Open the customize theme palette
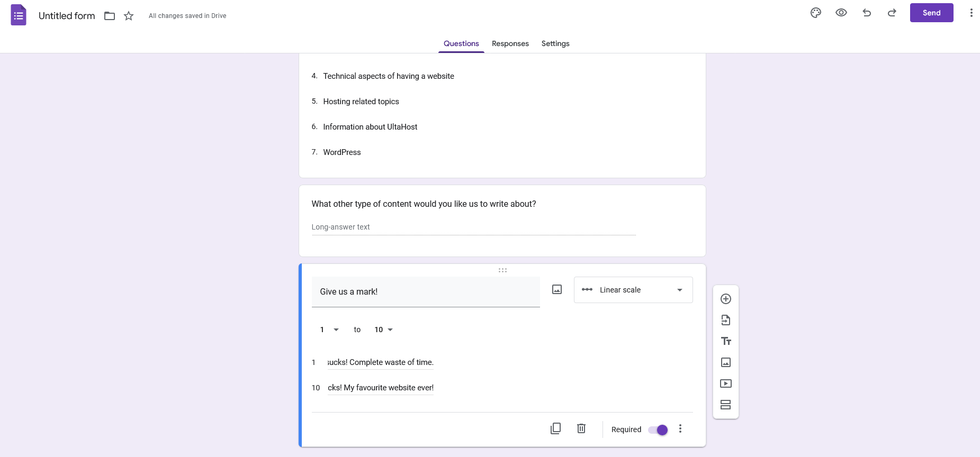Image resolution: width=980 pixels, height=457 pixels. (x=816, y=13)
